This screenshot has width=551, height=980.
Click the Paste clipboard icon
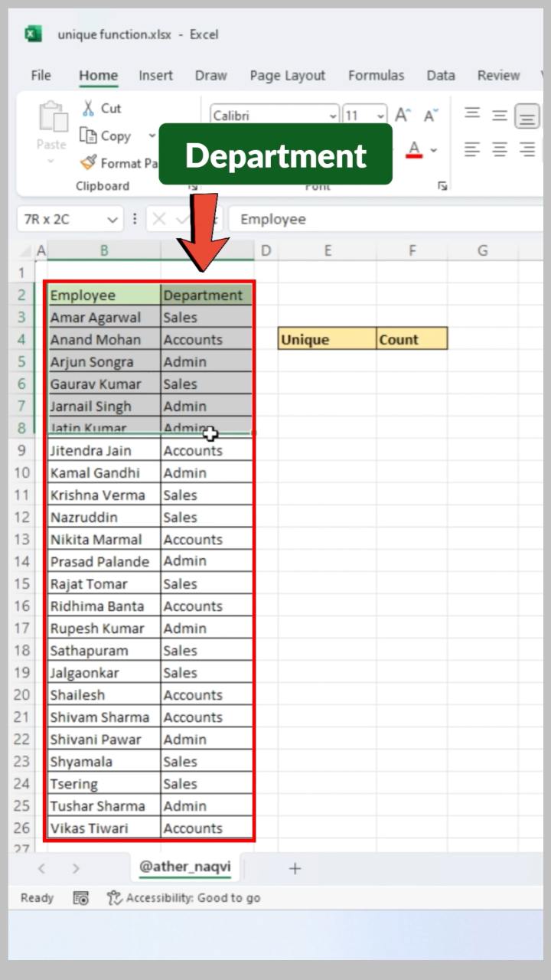point(52,117)
